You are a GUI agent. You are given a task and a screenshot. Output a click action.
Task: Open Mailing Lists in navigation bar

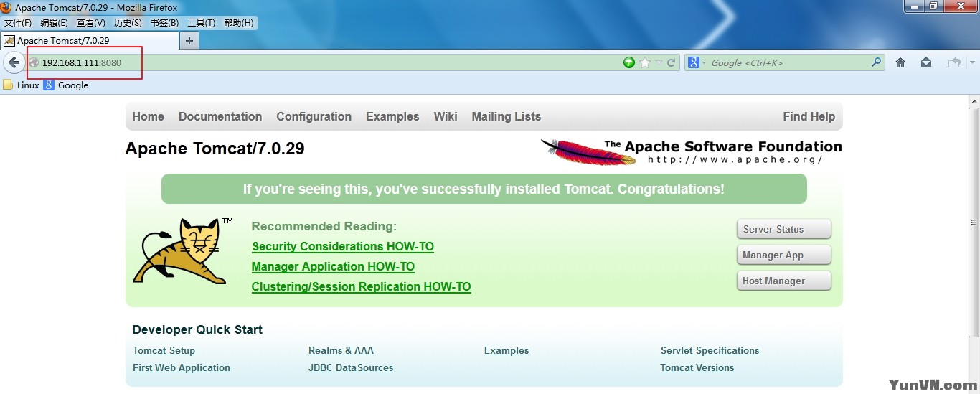(506, 116)
